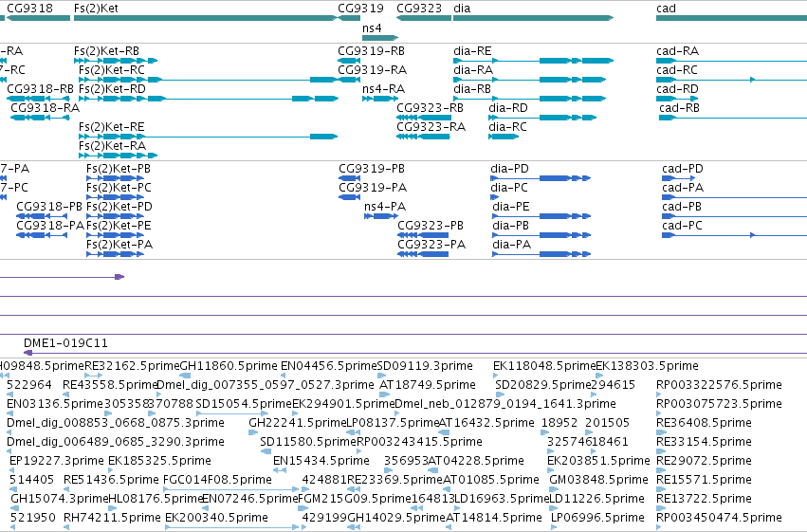Select the CG9319 gene label
807x532 pixels.
click(360, 9)
